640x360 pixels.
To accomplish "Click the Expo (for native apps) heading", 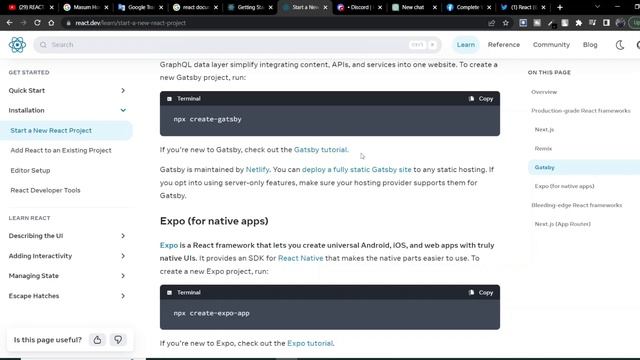I will tap(214, 221).
